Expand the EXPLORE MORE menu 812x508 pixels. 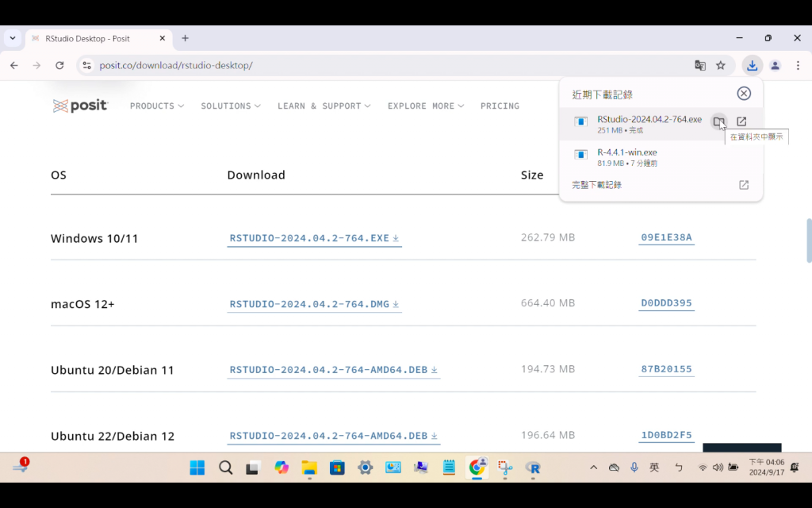coord(426,106)
